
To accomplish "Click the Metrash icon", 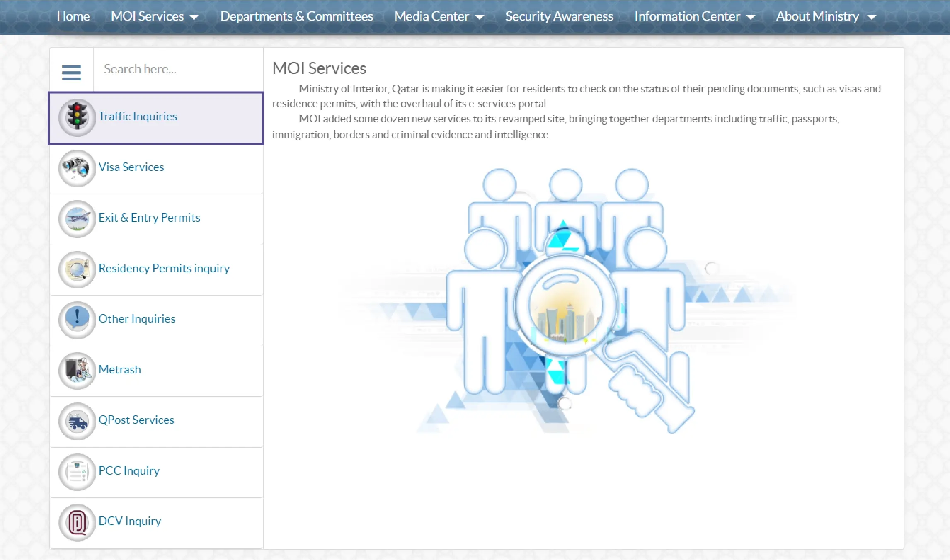I will coord(77,371).
